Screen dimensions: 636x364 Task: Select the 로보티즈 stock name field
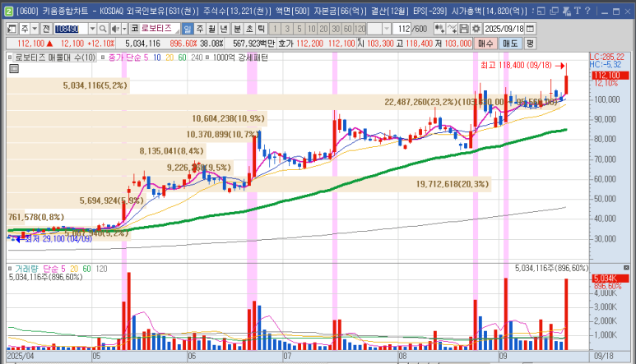pos(160,28)
